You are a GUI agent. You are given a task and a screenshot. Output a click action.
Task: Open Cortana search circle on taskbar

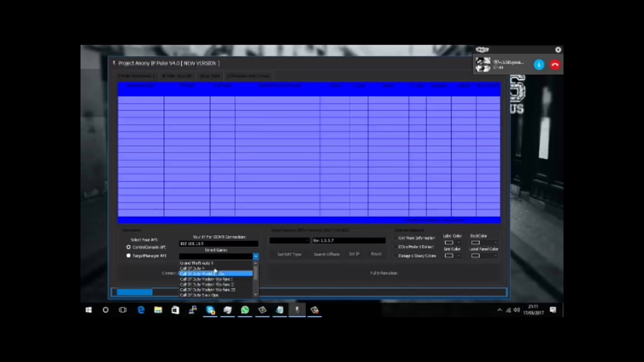pos(106,310)
